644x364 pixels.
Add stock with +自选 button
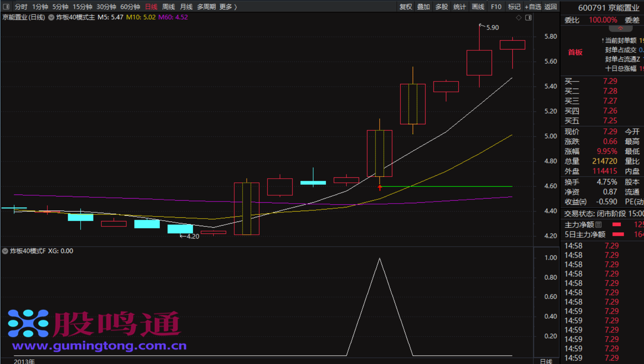tap(533, 7)
